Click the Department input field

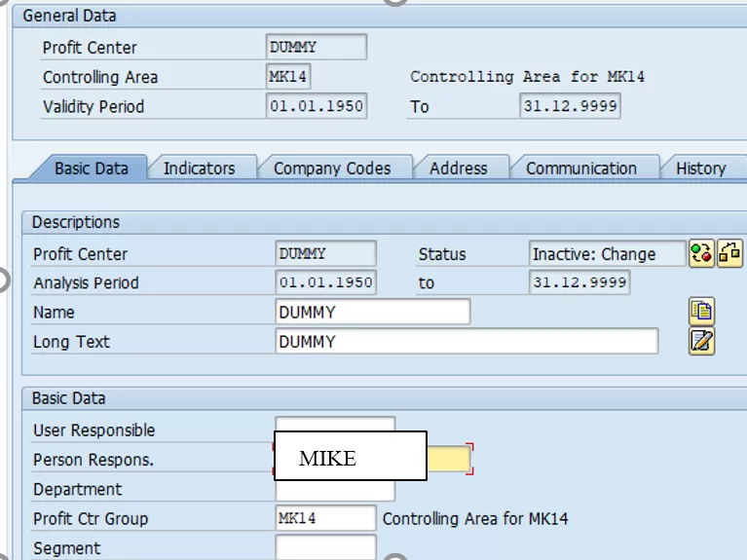pyautogui.click(x=335, y=491)
